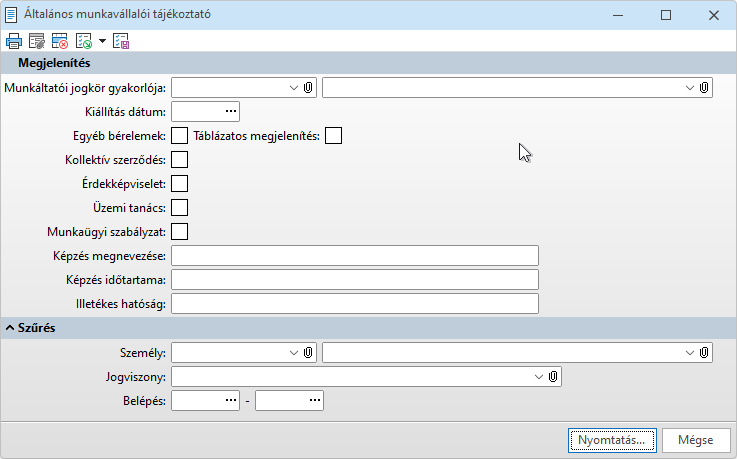The width and height of the screenshot is (737, 459).
Task: Collapse the Szűrés section
Action: (x=10, y=328)
